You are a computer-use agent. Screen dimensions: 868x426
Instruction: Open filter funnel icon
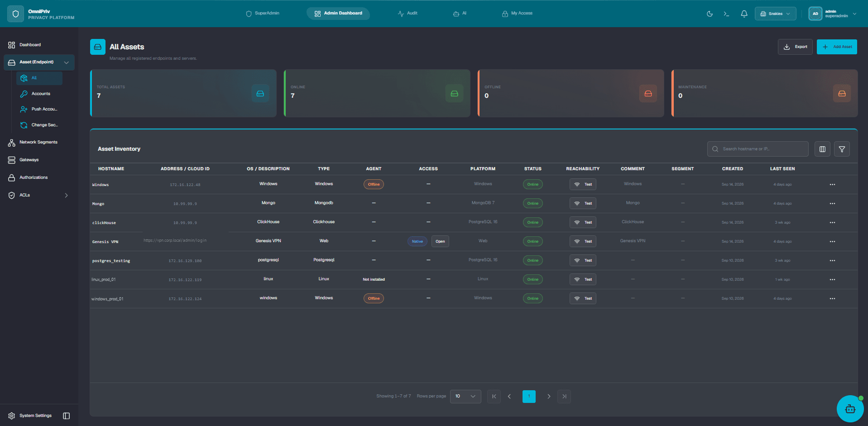842,149
